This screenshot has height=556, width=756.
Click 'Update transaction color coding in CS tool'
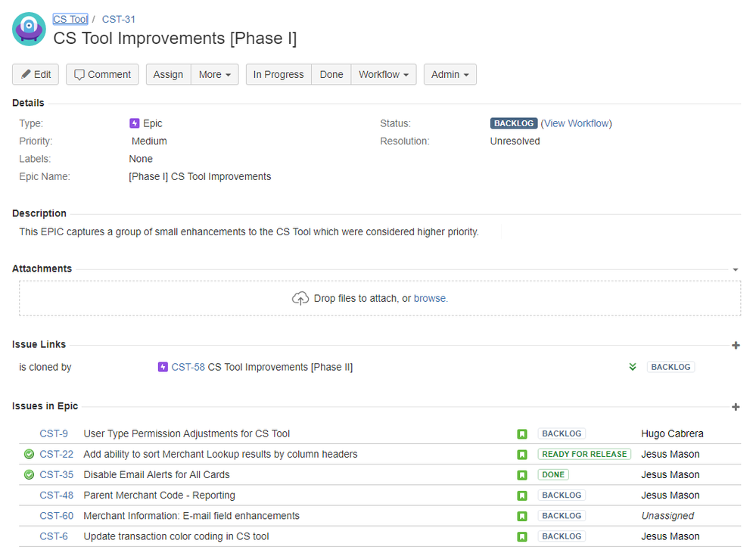coord(176,536)
